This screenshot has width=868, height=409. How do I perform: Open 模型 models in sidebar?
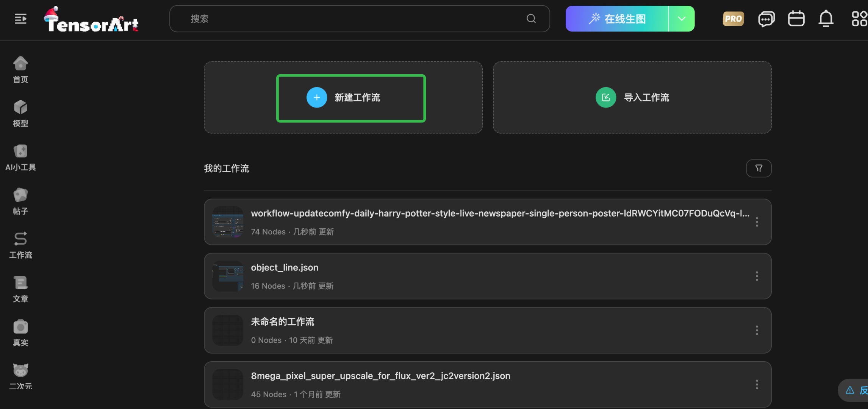tap(20, 114)
